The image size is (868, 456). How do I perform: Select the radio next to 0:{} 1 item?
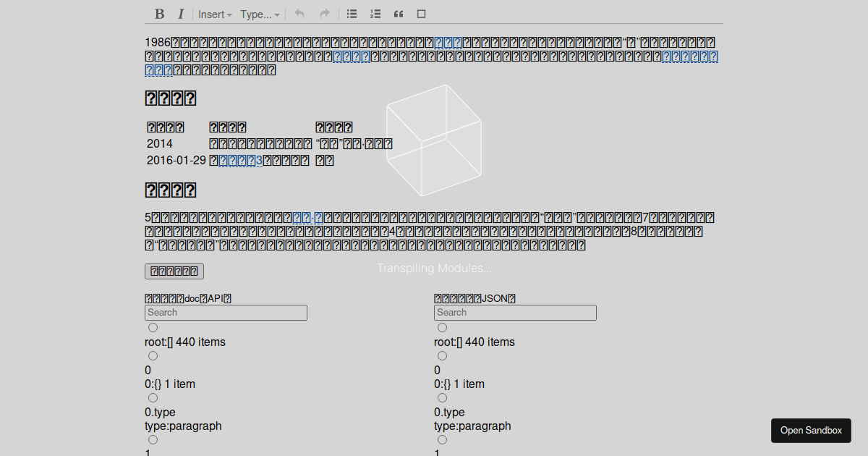tap(442, 355)
